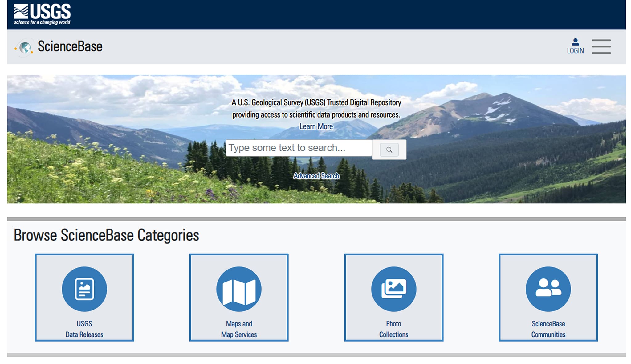Focus the 'Type some text to search' field

pos(298,148)
